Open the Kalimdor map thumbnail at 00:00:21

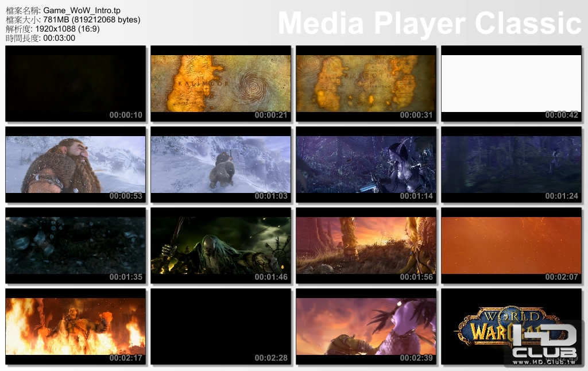(x=220, y=83)
